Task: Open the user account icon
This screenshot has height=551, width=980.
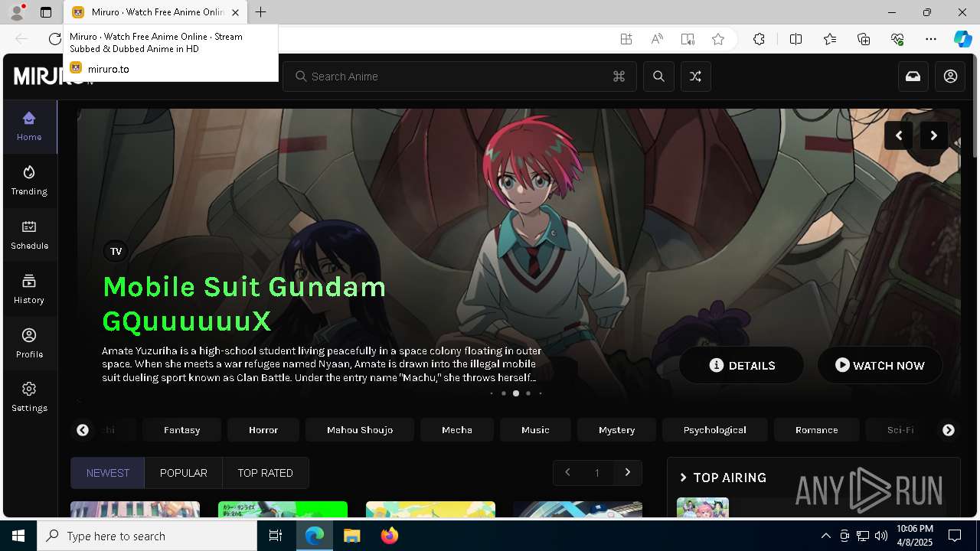Action: click(x=950, y=77)
